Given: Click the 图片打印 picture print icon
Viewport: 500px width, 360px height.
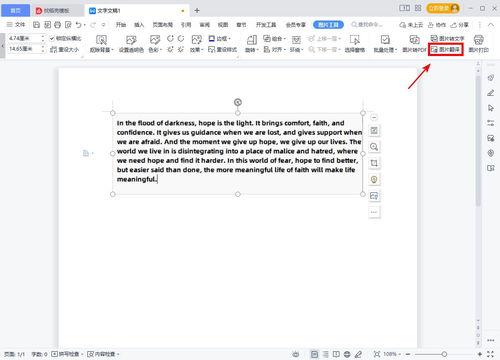Looking at the screenshot, I should click(479, 44).
